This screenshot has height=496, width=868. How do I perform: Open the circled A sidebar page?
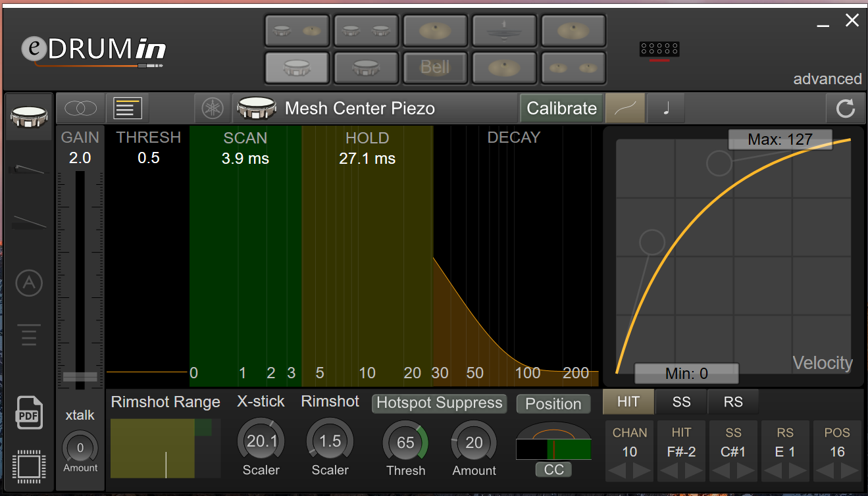tap(29, 283)
